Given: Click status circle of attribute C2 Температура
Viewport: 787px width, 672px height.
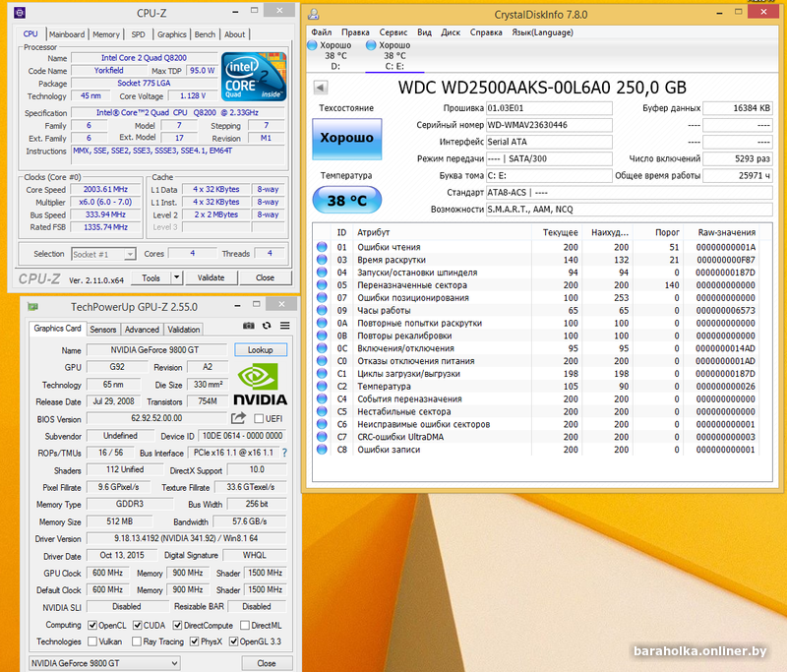Looking at the screenshot, I should (322, 386).
